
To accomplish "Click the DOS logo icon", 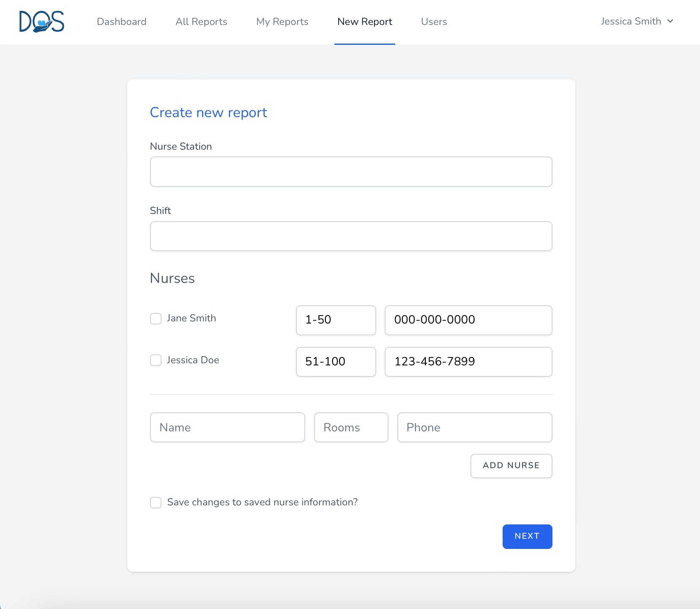I will pyautogui.click(x=41, y=22).
